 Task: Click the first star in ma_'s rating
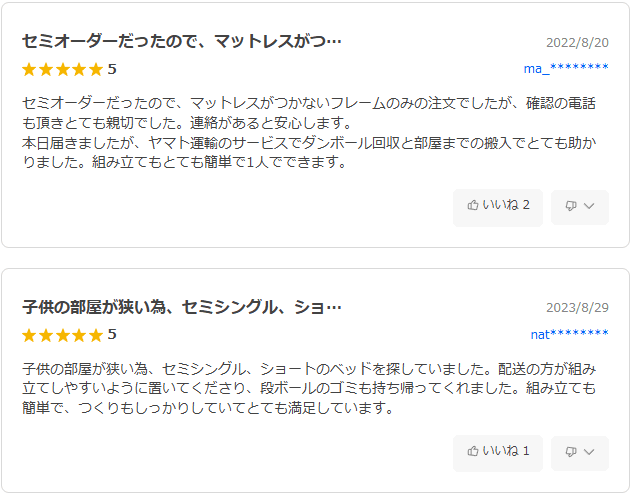[x=29, y=70]
